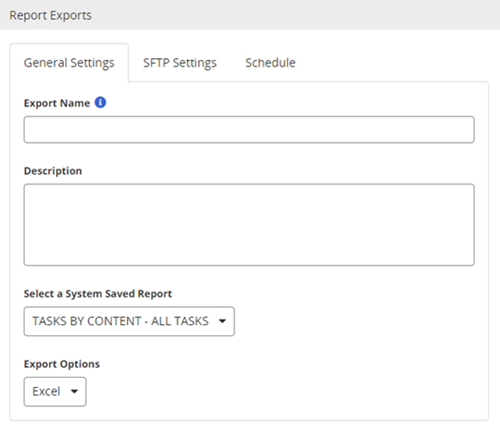Click the caret arrow on the saved report dropdown
The height and width of the screenshot is (426, 500).
pyautogui.click(x=222, y=321)
